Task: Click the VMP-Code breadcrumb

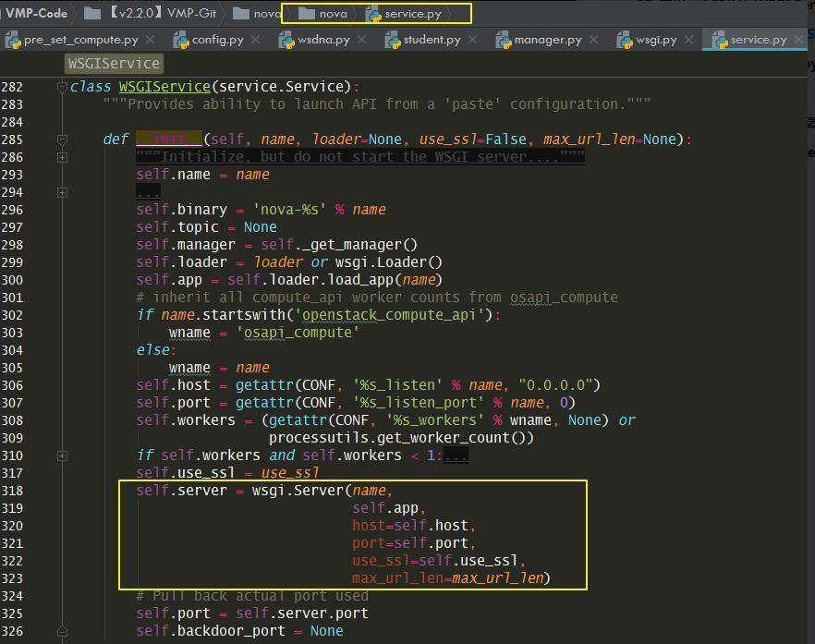Action: click(x=36, y=14)
